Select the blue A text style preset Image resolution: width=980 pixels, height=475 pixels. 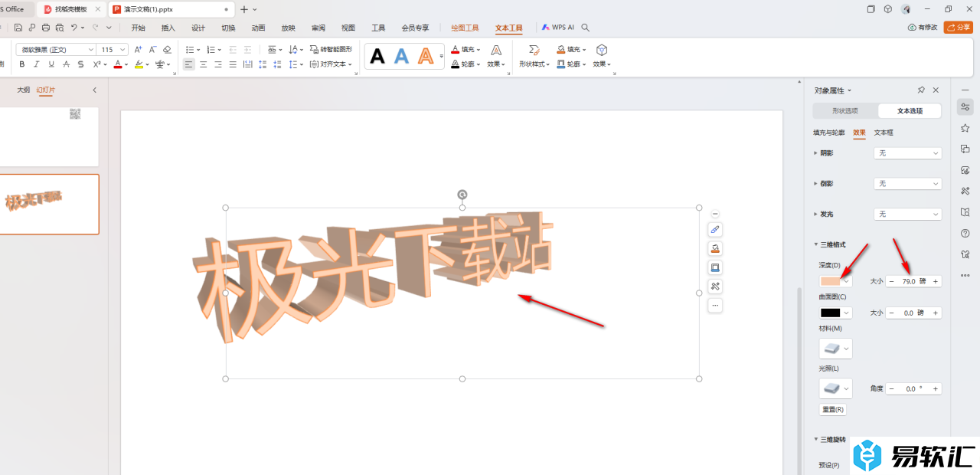point(401,56)
